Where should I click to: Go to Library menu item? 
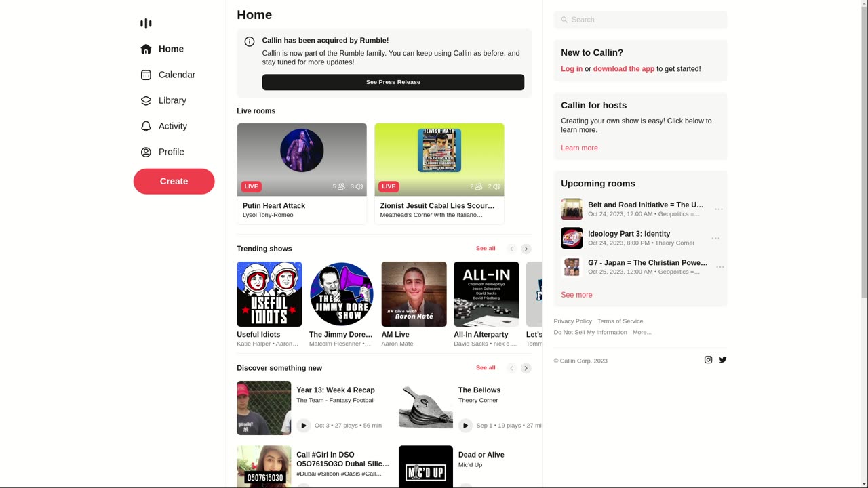(x=174, y=100)
